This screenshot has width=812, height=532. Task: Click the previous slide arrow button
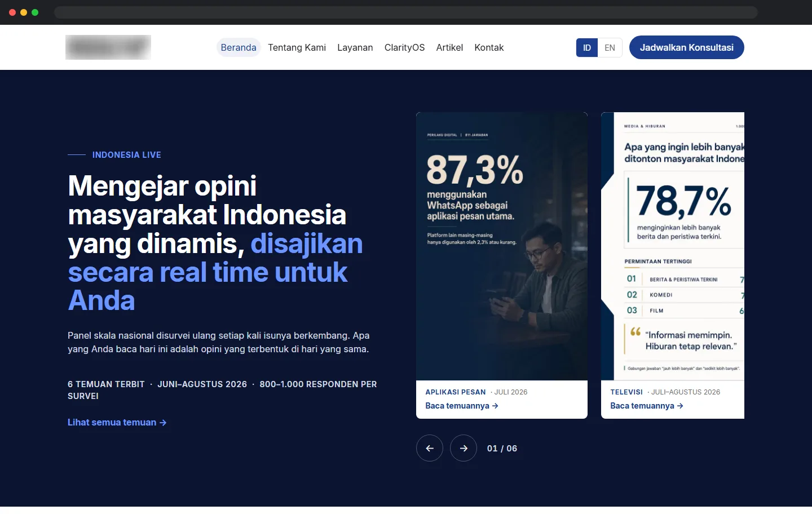pos(430,448)
